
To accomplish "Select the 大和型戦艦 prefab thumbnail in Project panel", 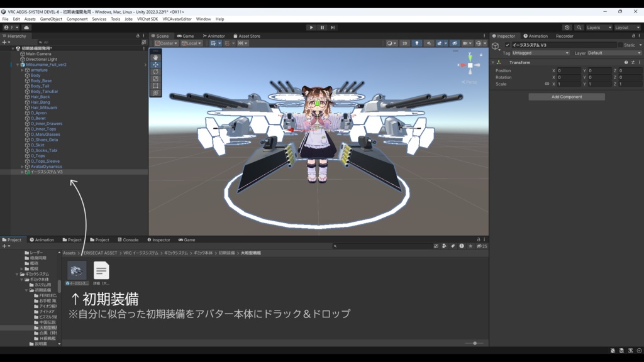I will point(77,270).
